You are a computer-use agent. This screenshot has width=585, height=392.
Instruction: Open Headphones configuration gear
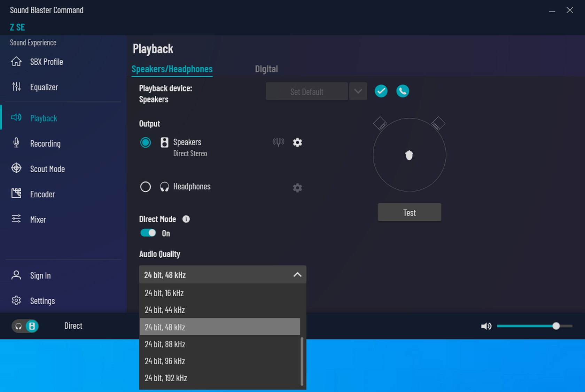(x=297, y=188)
